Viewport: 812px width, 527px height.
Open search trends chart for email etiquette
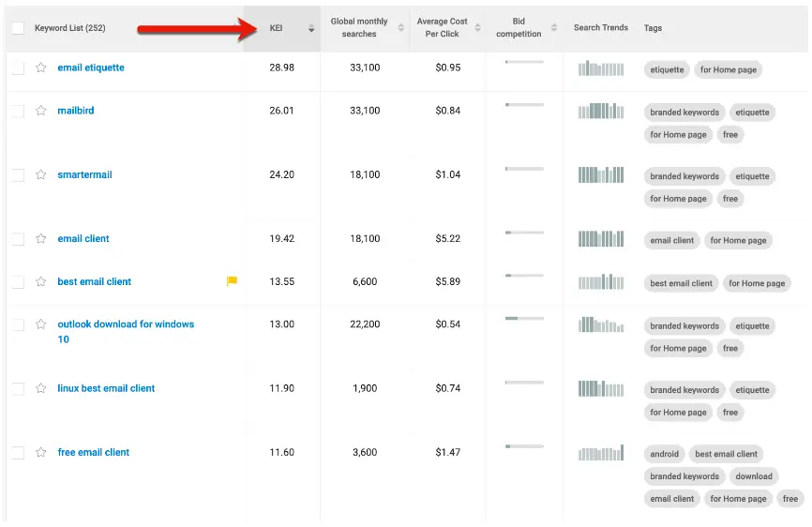[601, 68]
